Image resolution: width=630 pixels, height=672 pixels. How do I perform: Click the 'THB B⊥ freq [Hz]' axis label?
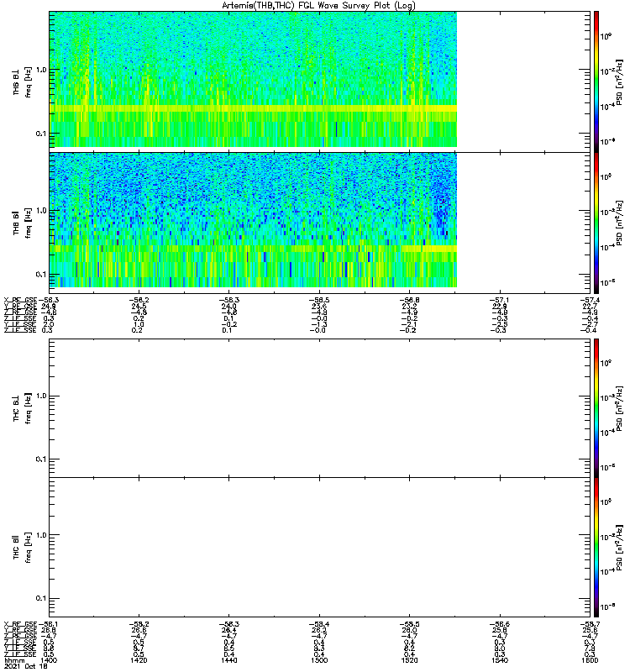pos(22,81)
